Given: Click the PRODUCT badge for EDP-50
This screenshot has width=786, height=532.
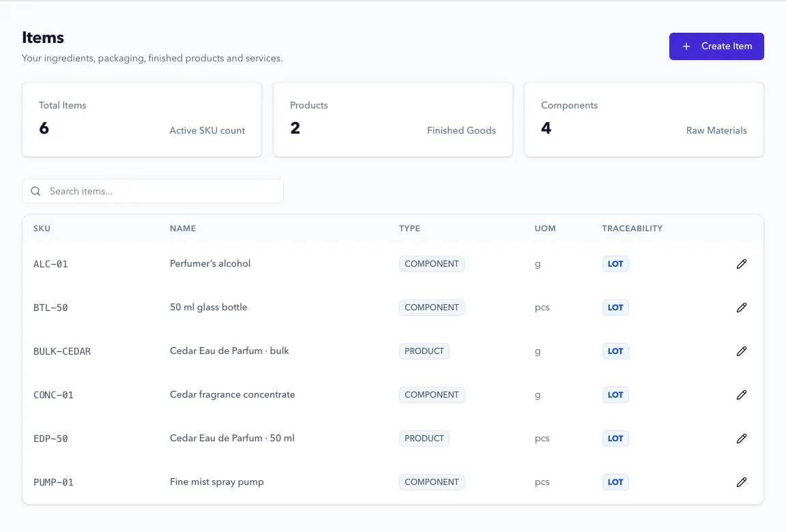Looking at the screenshot, I should [424, 439].
